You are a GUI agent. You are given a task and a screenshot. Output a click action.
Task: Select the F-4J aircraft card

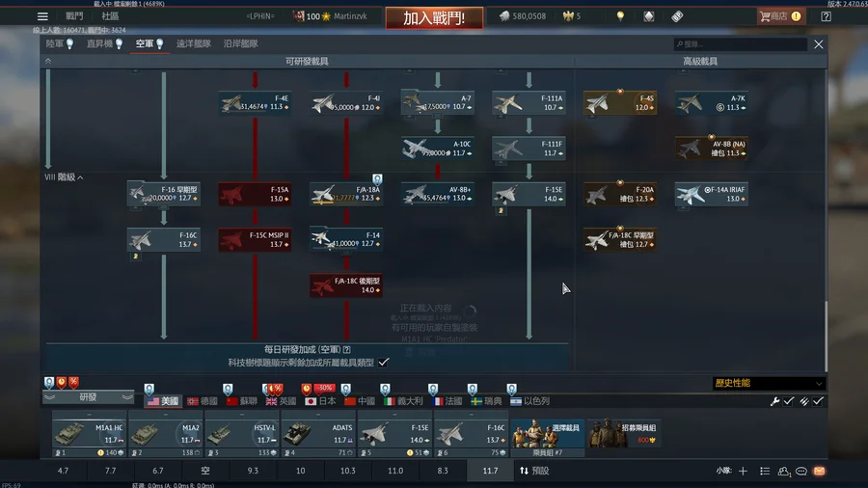click(x=346, y=103)
